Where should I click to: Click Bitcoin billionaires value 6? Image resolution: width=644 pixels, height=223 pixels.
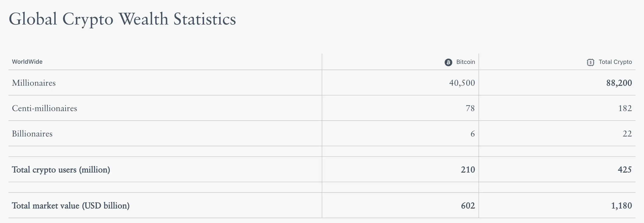pos(472,134)
